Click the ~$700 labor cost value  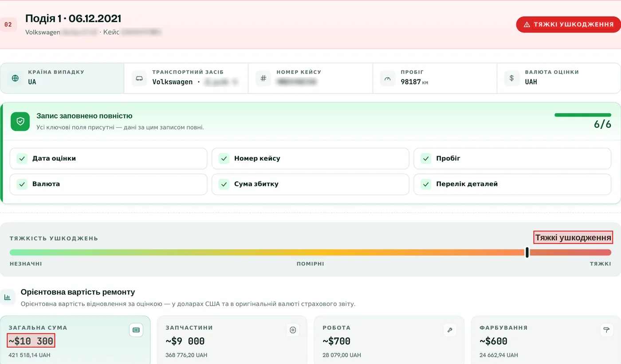336,341
